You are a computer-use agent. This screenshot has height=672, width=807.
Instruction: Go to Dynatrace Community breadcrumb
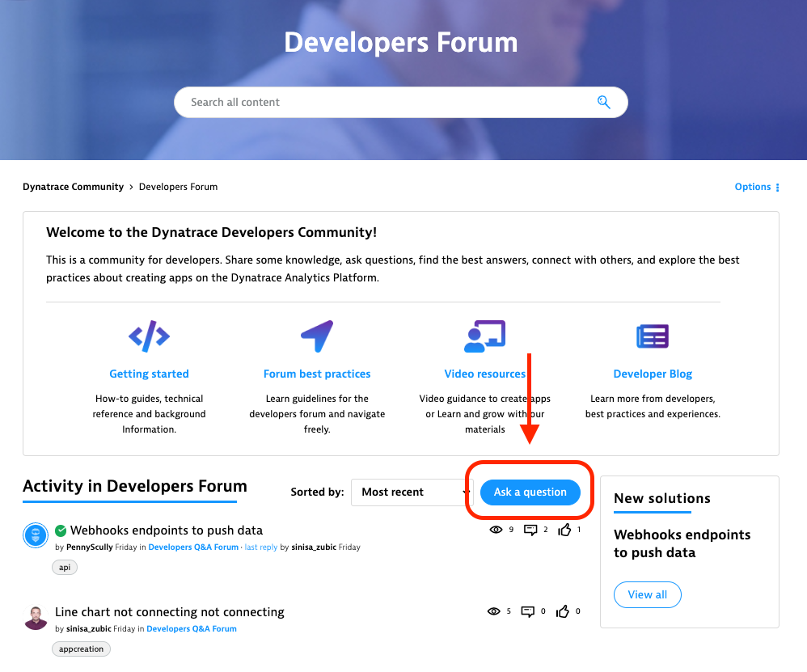click(x=73, y=187)
